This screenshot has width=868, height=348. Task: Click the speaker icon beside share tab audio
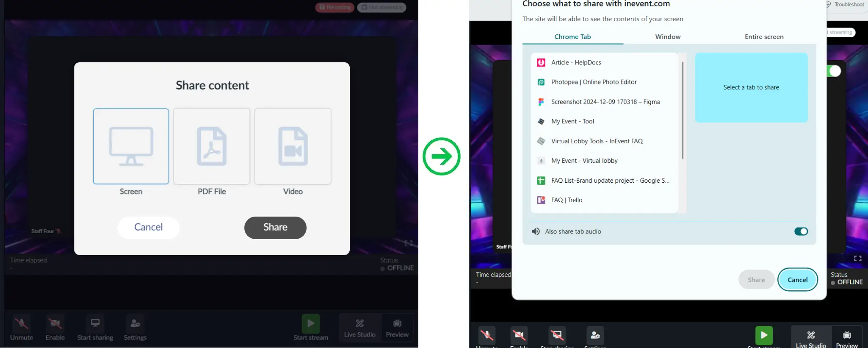pyautogui.click(x=536, y=231)
